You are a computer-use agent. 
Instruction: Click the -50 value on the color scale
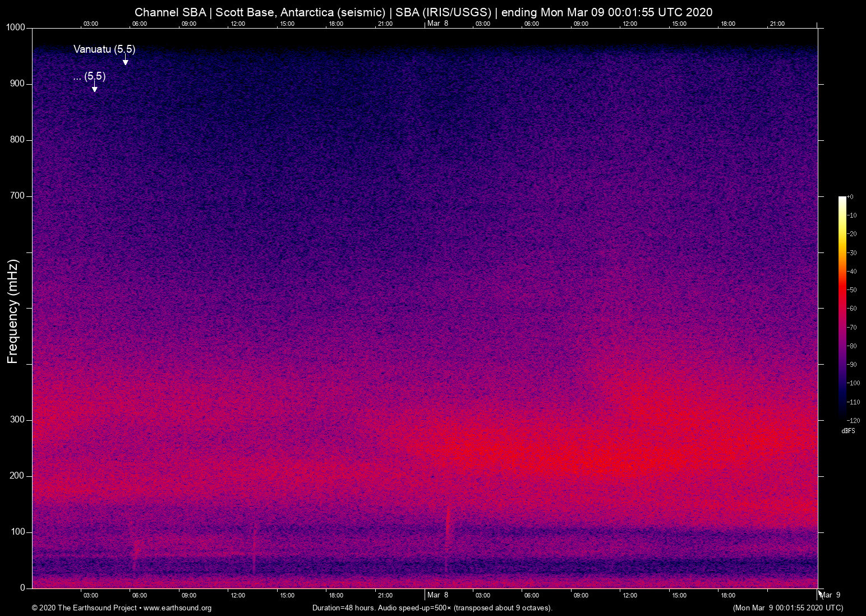pos(852,290)
